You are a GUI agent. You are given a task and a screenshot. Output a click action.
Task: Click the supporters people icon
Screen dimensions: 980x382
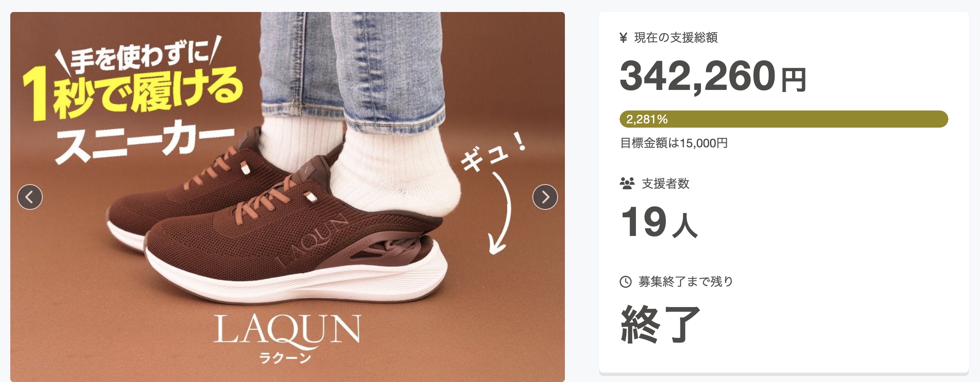pyautogui.click(x=627, y=184)
